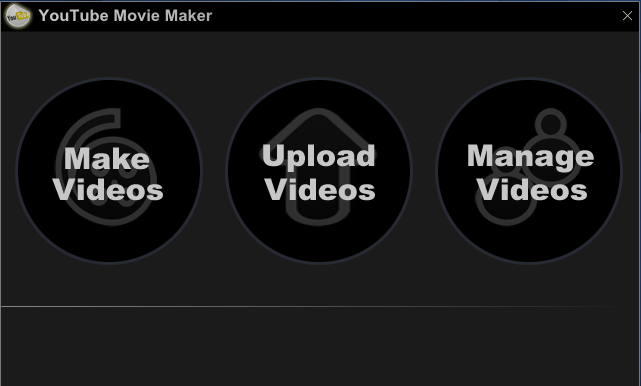Screen dimensions: 641x386
Task: Close the YouTube Movie Maker window
Action: (x=627, y=16)
